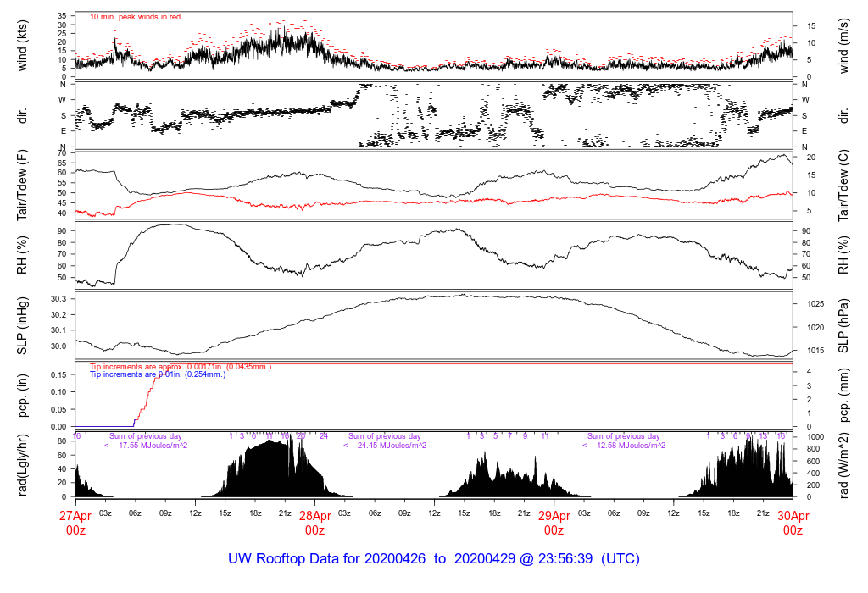Click the 17.55 MJoules/m^2 daily sum text
Image resolution: width=868 pixels, height=593 pixels.
(x=145, y=445)
